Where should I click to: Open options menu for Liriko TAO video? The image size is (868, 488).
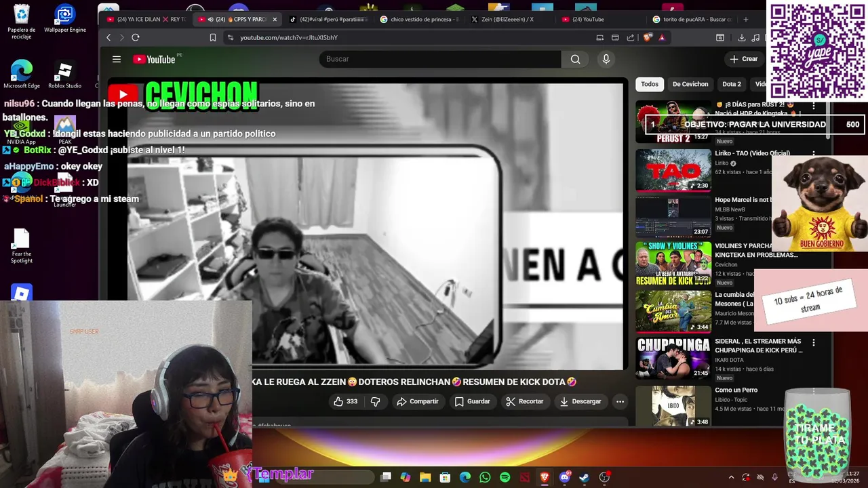click(x=814, y=154)
